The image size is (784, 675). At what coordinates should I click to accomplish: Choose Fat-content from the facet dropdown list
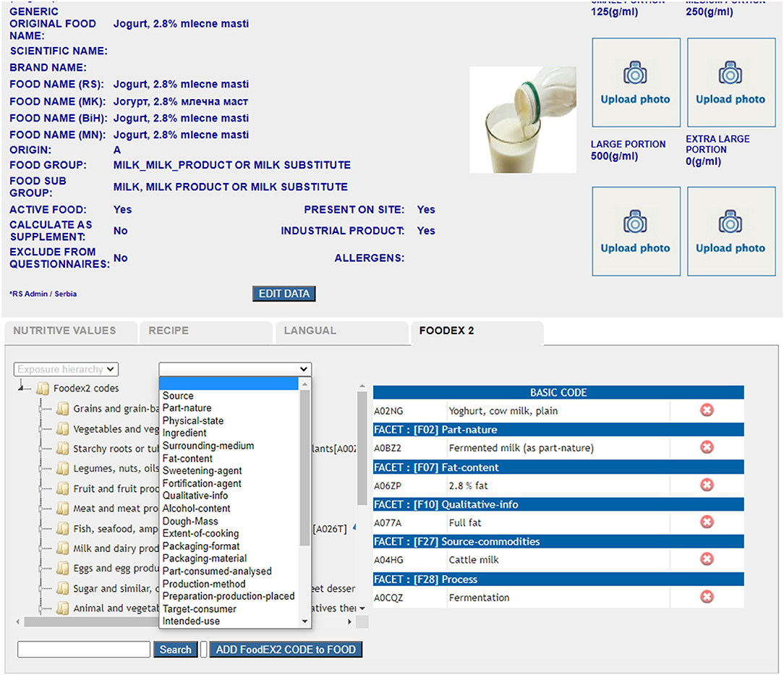click(x=187, y=458)
